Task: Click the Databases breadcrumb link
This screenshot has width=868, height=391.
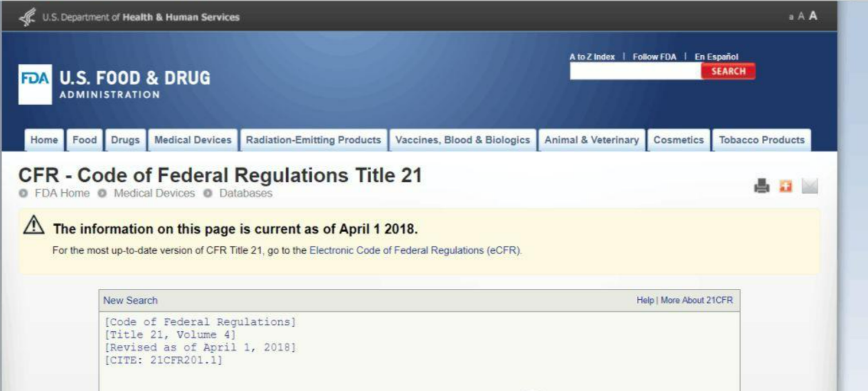Action: coord(246,193)
